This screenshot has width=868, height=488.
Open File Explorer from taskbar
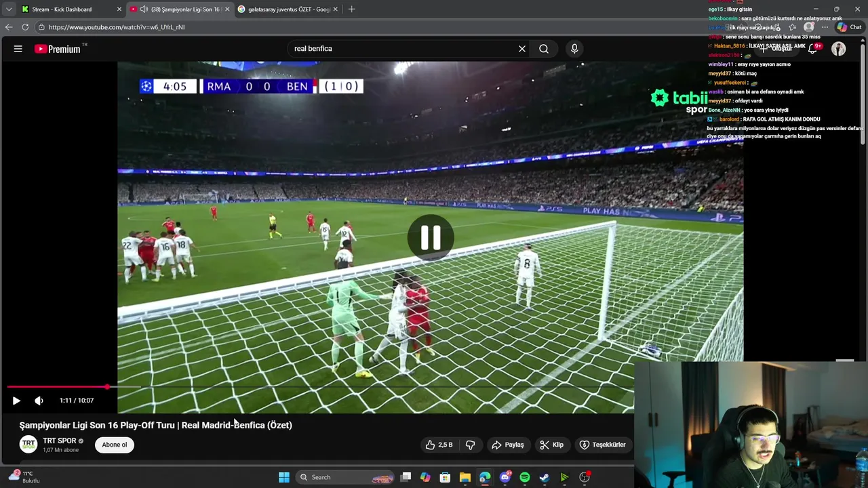point(465,477)
